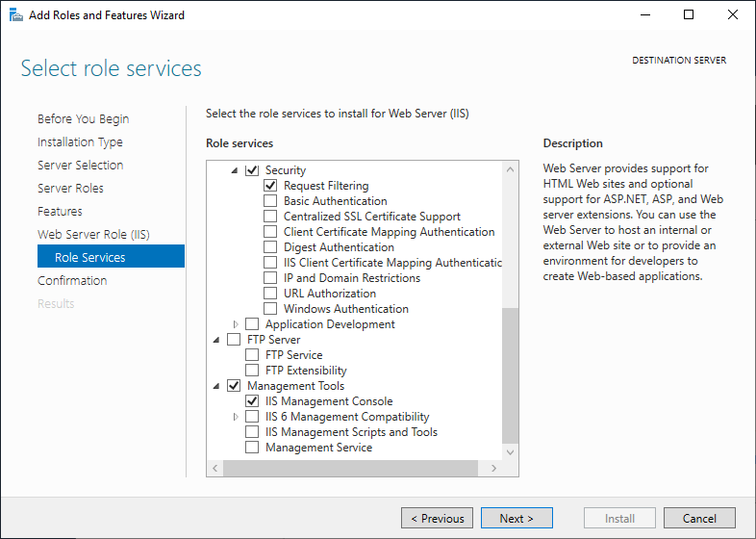This screenshot has width=756, height=539.
Task: Check the Windows Authentication option
Action: pyautogui.click(x=270, y=309)
